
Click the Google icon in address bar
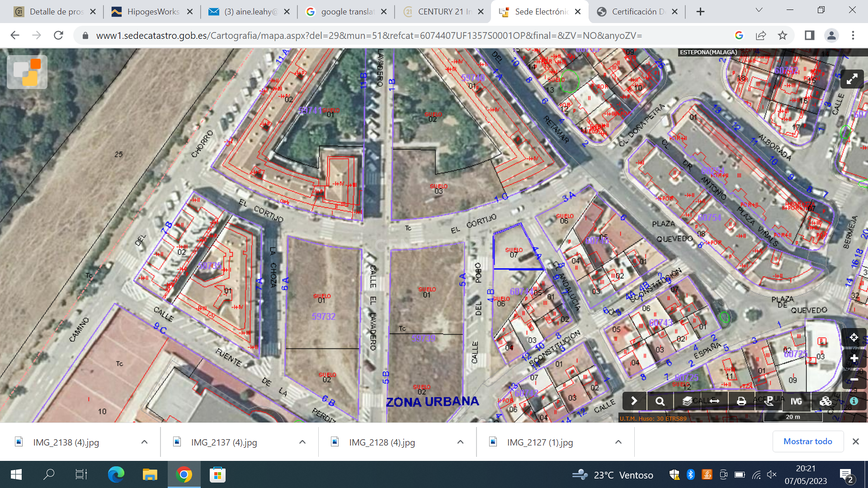739,35
